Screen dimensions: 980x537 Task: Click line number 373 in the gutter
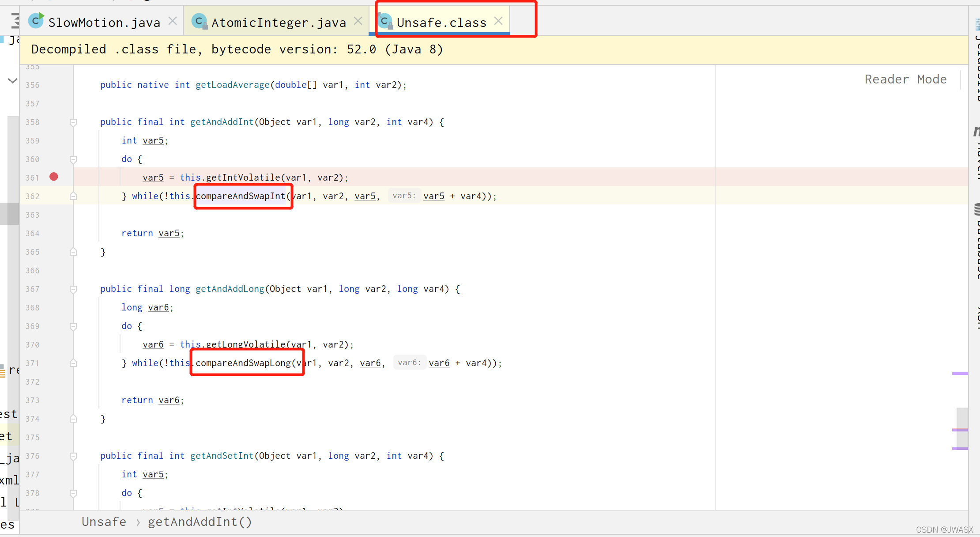[x=32, y=400]
